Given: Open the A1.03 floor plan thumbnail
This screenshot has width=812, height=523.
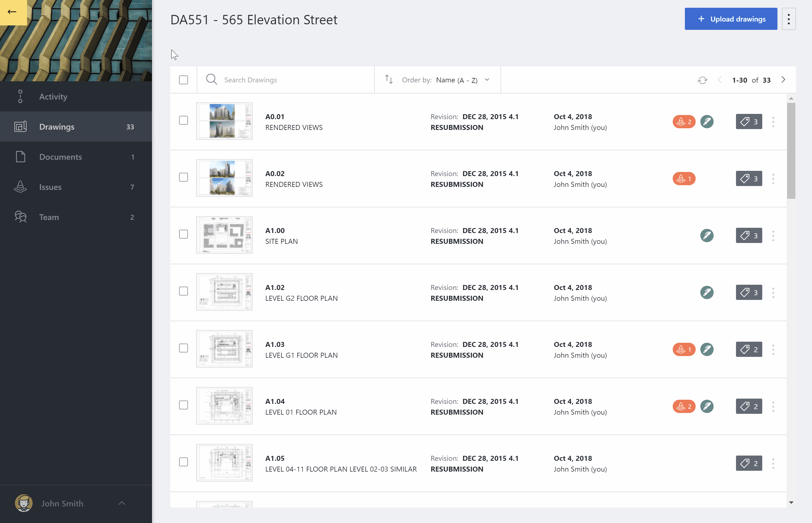Looking at the screenshot, I should pos(224,349).
